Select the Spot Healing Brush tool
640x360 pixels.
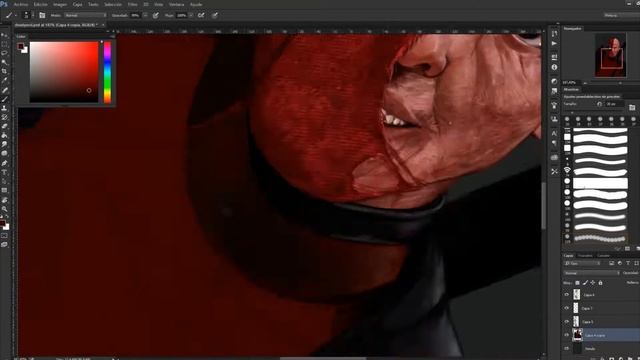click(4, 90)
